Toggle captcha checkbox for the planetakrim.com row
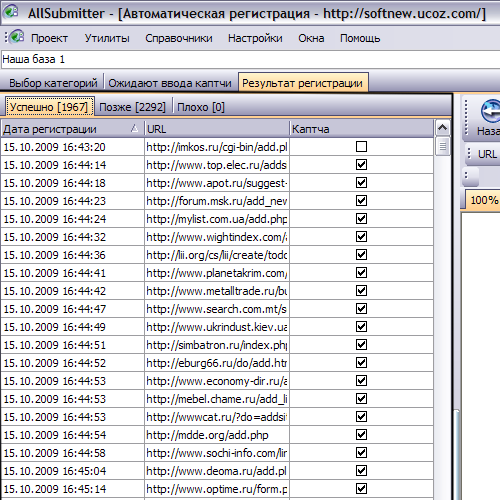The image size is (500, 500). (361, 273)
